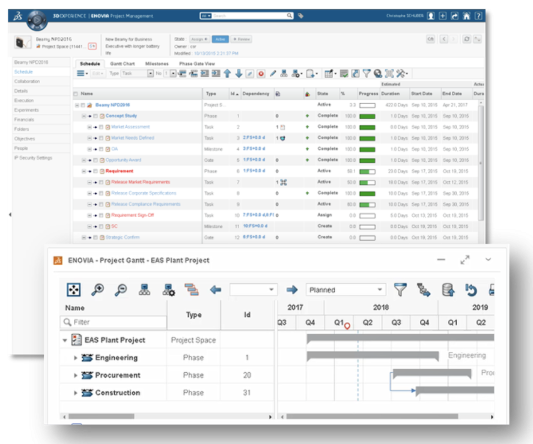Switch to the Gantt Chart tab
The height and width of the screenshot is (444, 533).
click(122, 64)
